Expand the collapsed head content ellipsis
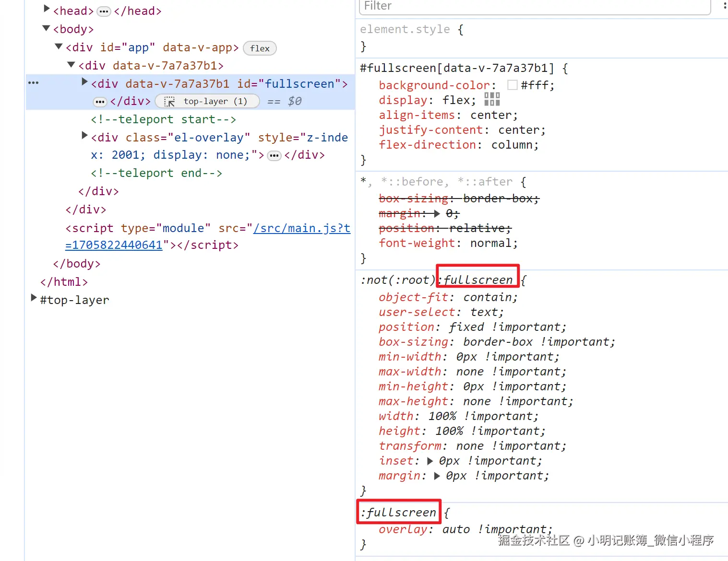Image resolution: width=728 pixels, height=561 pixels. tap(104, 12)
